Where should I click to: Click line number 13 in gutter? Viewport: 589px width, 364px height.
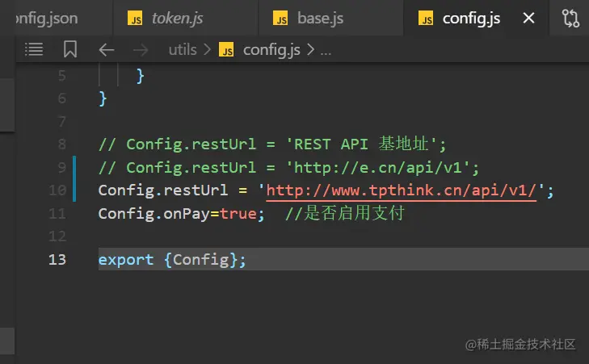pos(57,259)
